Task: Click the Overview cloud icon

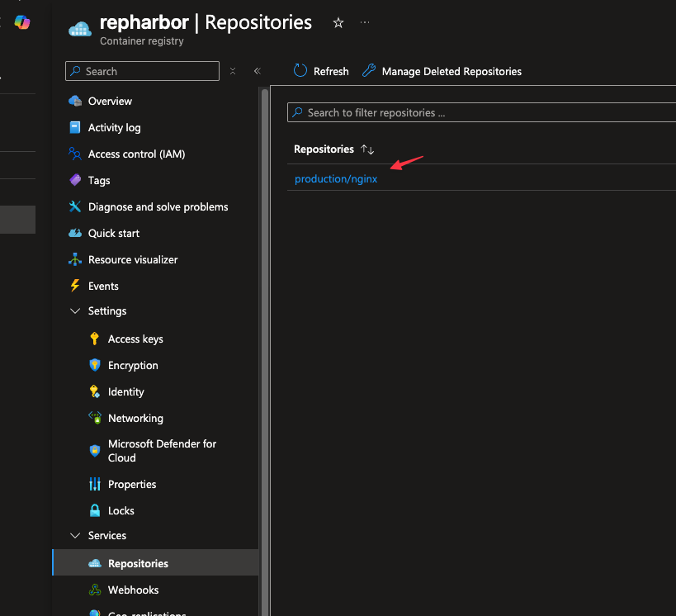Action: tap(75, 101)
